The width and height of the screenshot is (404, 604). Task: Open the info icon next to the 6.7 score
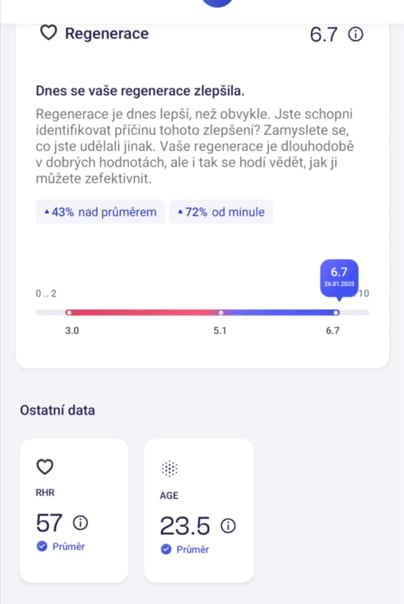355,34
